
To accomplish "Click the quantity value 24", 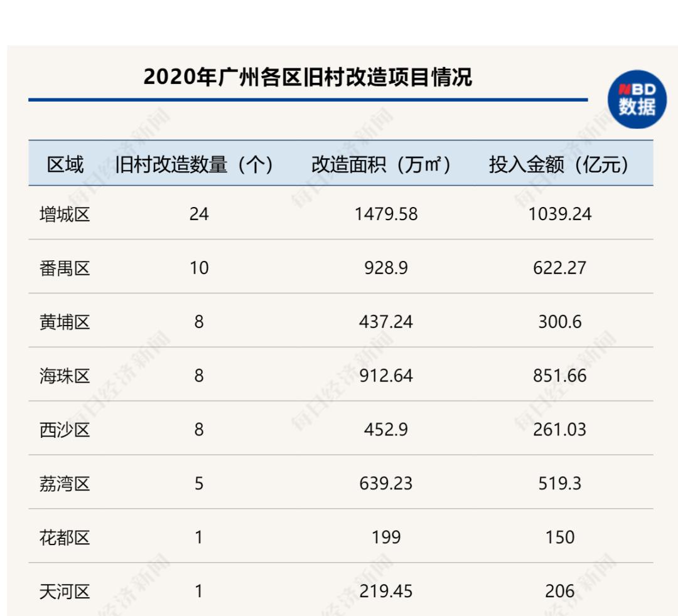I will [x=199, y=215].
